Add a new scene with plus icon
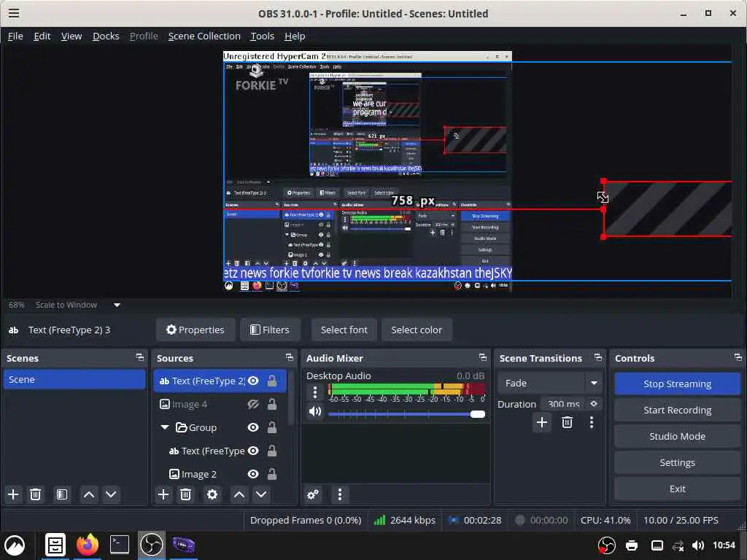The height and width of the screenshot is (560, 747). [x=13, y=494]
